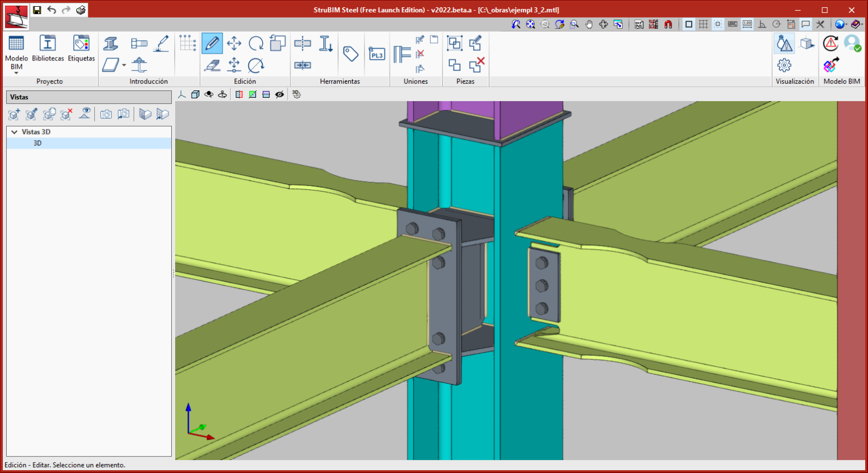
Task: Click the PL3 plate numbering icon
Action: coord(376,54)
